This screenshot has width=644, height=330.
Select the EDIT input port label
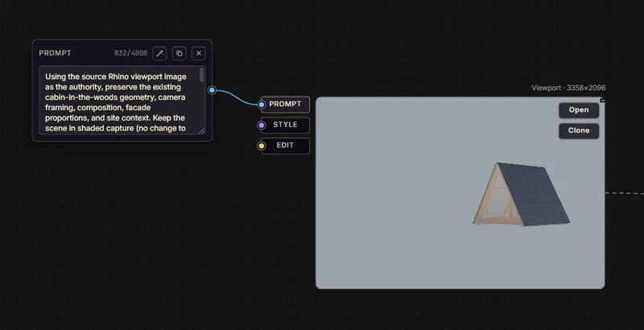[285, 146]
